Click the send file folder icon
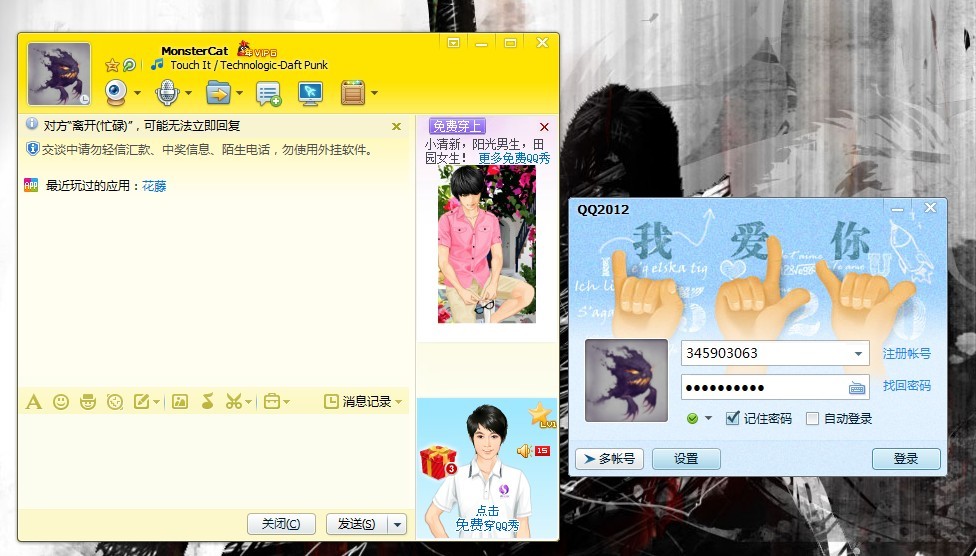 click(218, 93)
